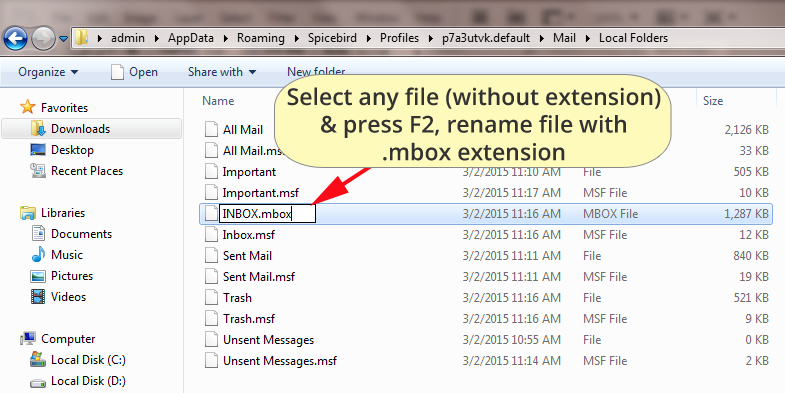The height and width of the screenshot is (393, 785).
Task: Click file icon beside Important
Action: [212, 172]
